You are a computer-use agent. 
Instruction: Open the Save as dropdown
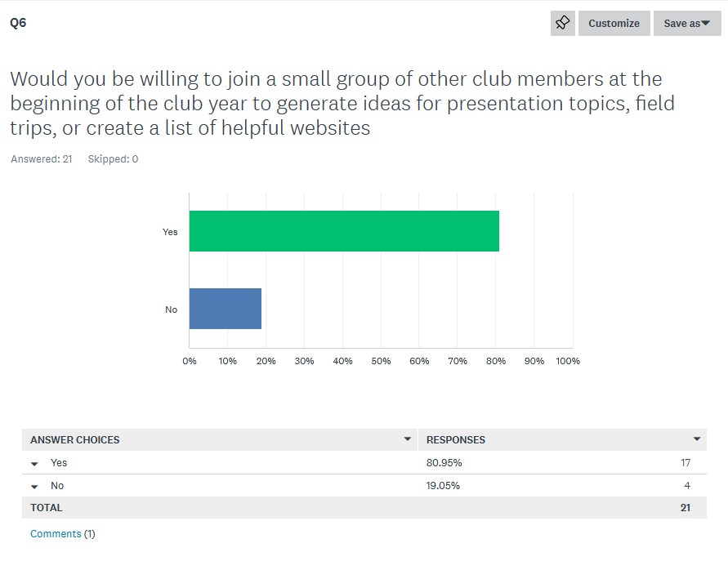click(687, 23)
